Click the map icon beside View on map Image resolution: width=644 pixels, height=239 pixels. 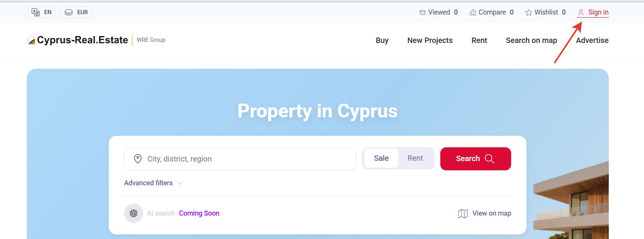click(463, 214)
